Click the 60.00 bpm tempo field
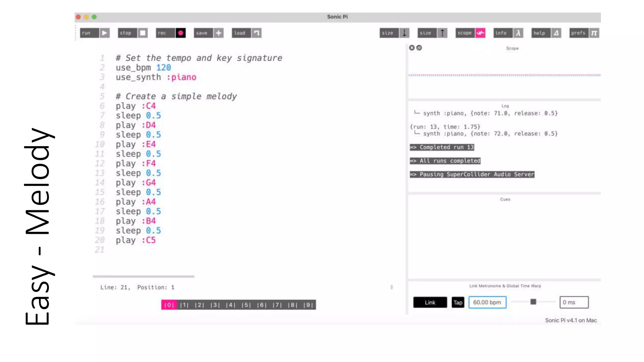 pyautogui.click(x=487, y=302)
